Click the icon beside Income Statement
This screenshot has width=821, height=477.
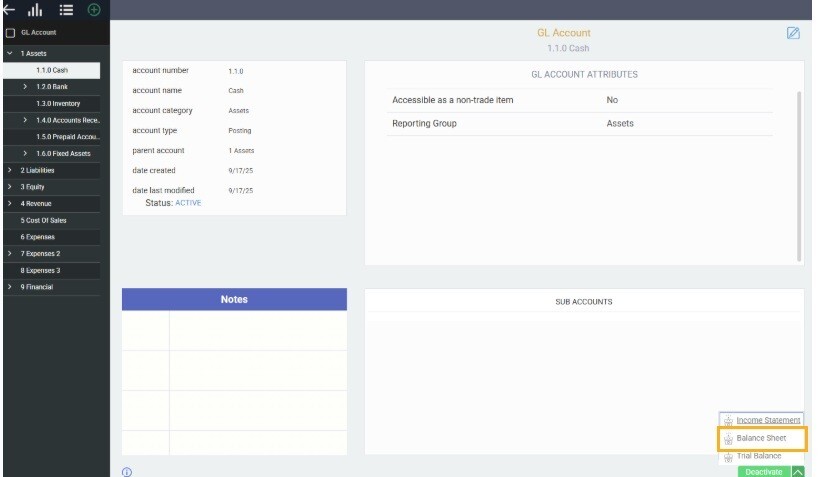coord(728,421)
